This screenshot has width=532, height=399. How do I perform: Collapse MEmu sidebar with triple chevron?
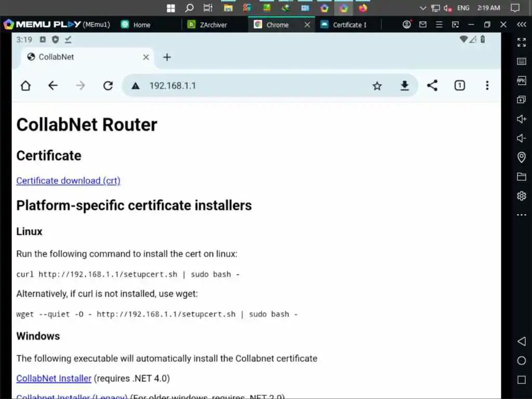(522, 24)
